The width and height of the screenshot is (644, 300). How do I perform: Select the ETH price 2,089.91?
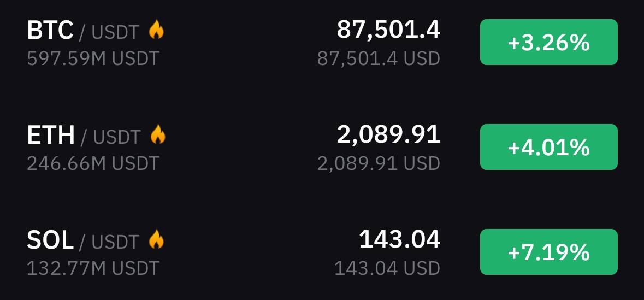click(x=388, y=135)
